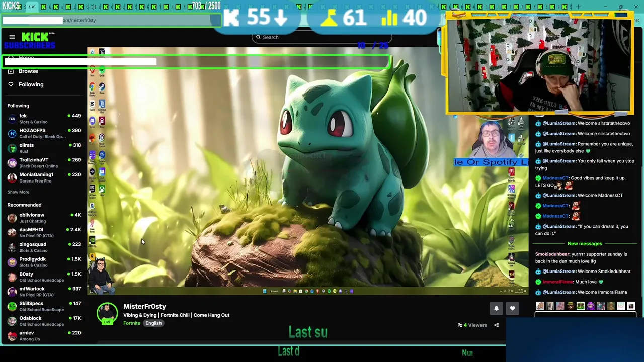This screenshot has width=644, height=362.
Task: Open TrollzinhaVT channel
Action: pos(44,163)
